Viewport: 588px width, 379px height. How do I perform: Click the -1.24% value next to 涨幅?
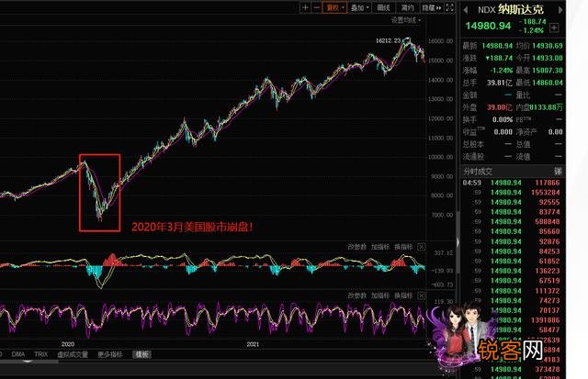click(502, 71)
